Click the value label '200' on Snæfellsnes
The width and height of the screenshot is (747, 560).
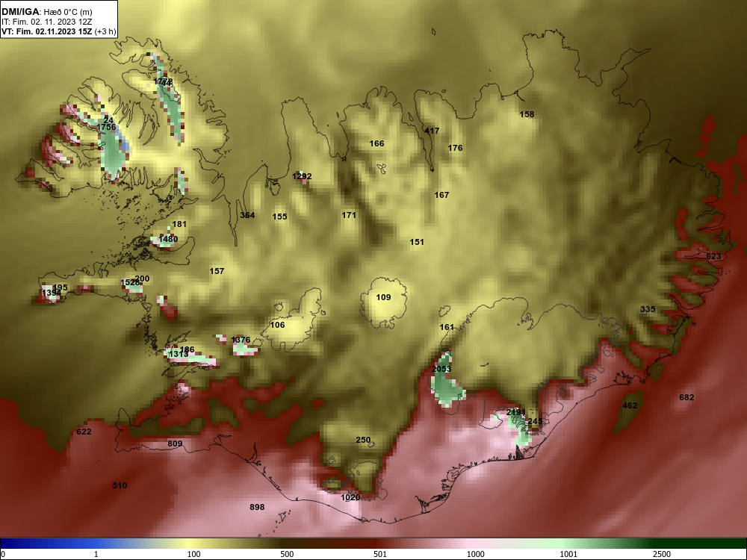142,279
